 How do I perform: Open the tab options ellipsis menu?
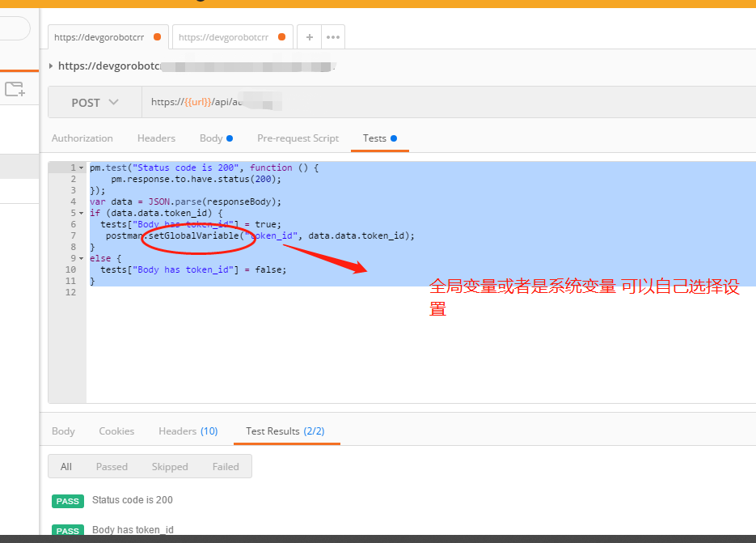tap(333, 37)
